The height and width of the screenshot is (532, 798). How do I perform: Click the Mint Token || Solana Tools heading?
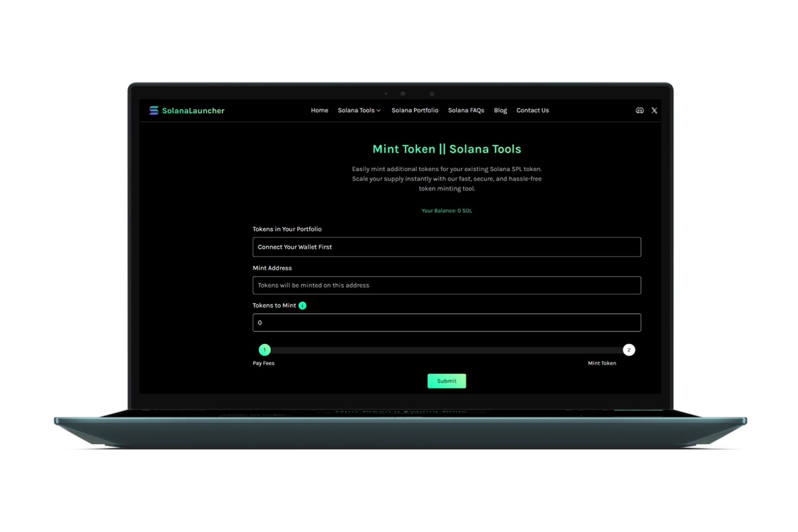tap(447, 149)
